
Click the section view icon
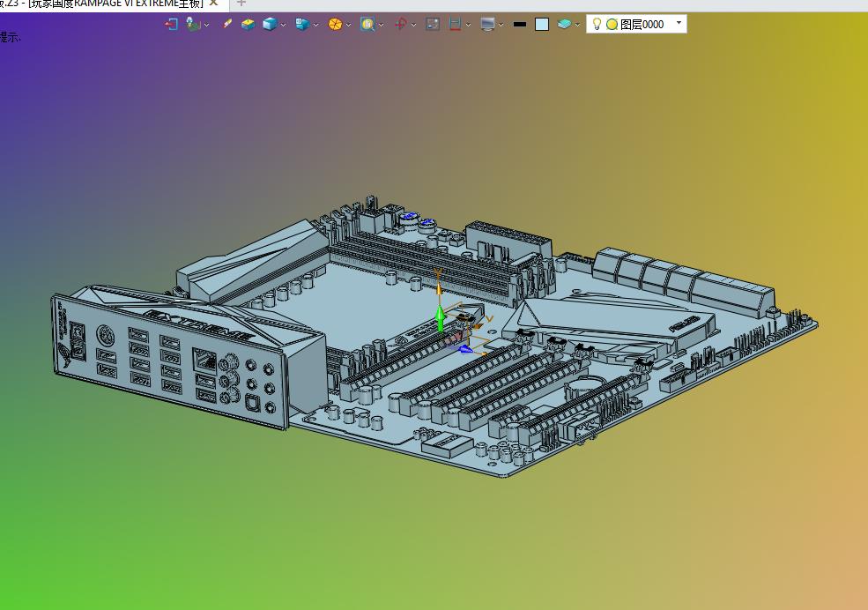click(x=455, y=25)
